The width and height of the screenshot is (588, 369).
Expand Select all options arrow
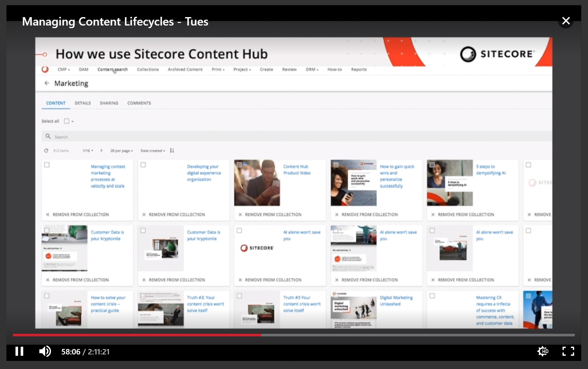pyautogui.click(x=73, y=121)
